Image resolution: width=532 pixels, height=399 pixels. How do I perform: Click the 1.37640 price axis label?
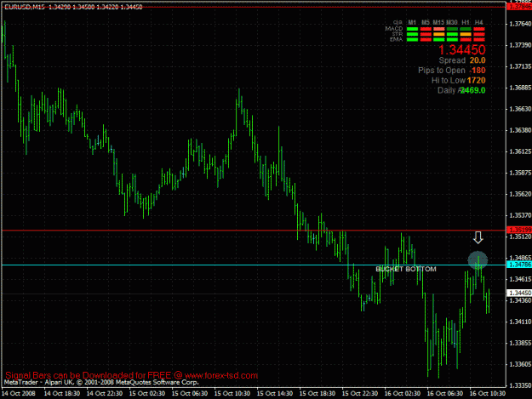click(x=520, y=24)
